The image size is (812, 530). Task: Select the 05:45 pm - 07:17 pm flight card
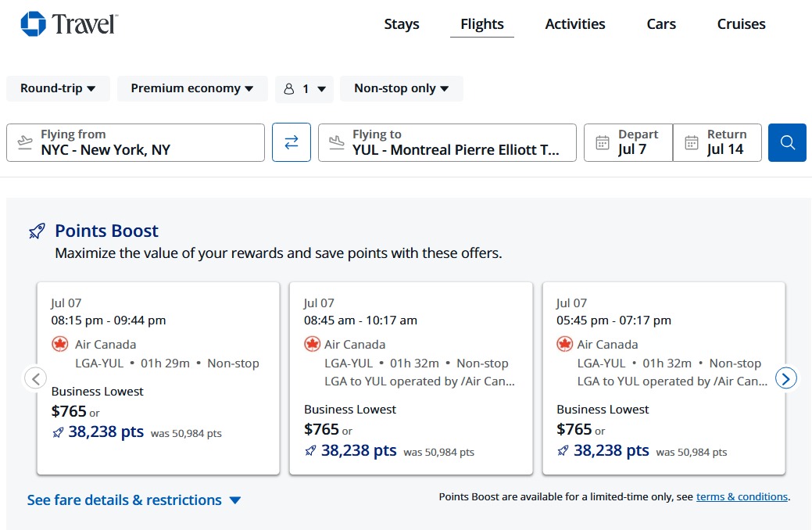(664, 378)
